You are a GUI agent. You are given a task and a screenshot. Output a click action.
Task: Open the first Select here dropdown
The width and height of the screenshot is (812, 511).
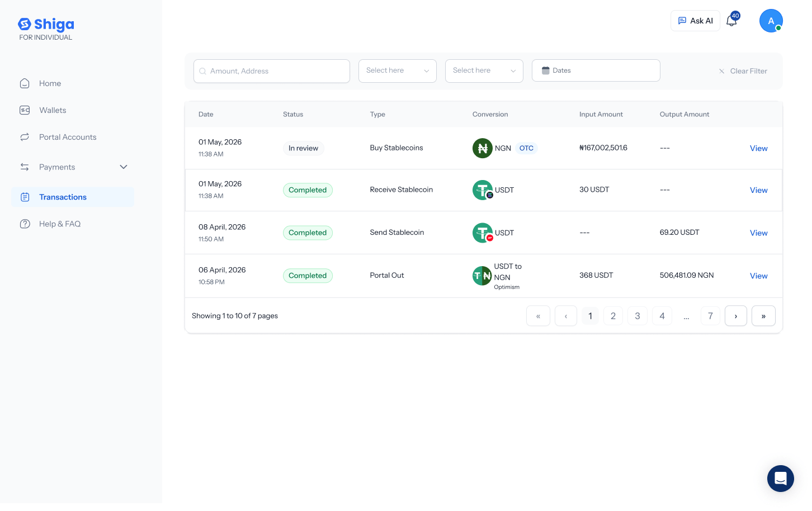(x=397, y=71)
